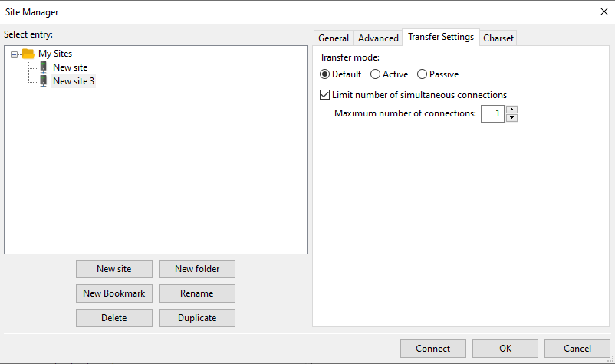Click the My Sites folder icon
Image resolution: width=615 pixels, height=364 pixels.
[28, 54]
